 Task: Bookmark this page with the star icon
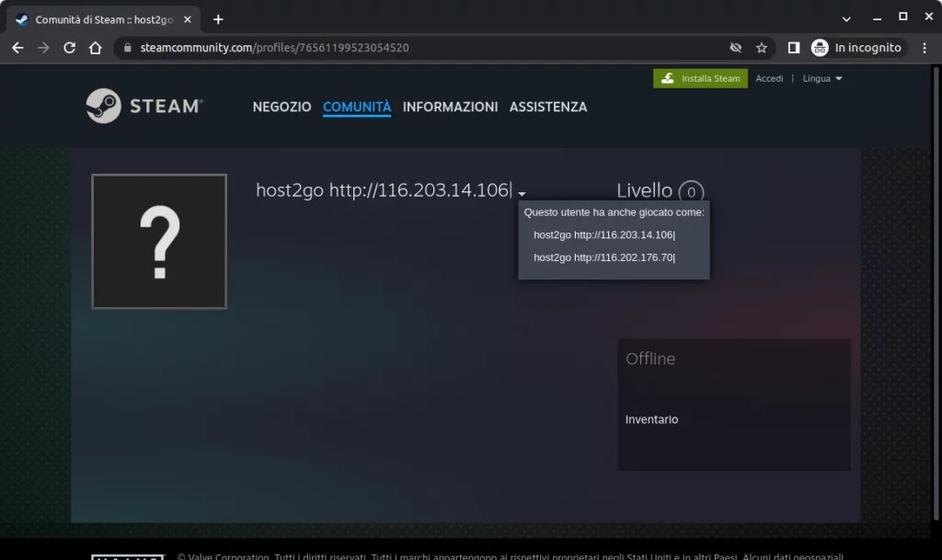[x=761, y=48]
